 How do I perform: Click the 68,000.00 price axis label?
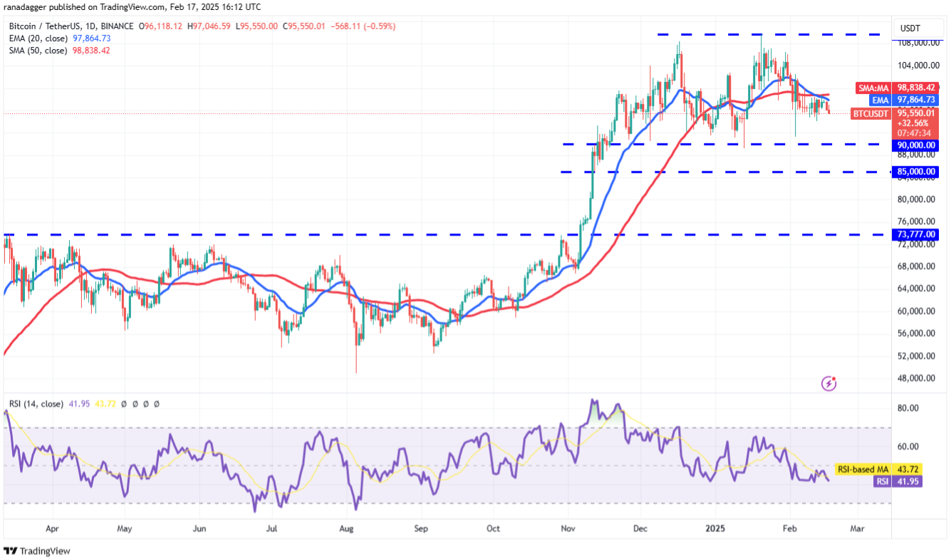point(918,266)
